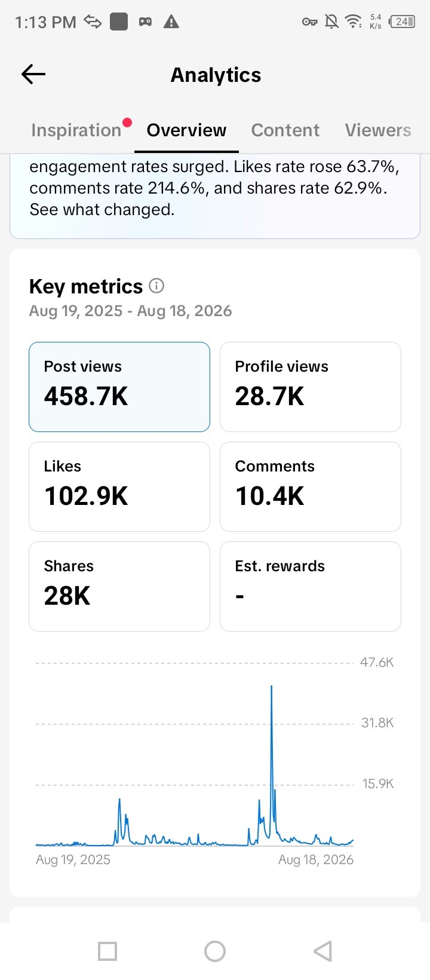Select the Likes metric card

coord(119,486)
